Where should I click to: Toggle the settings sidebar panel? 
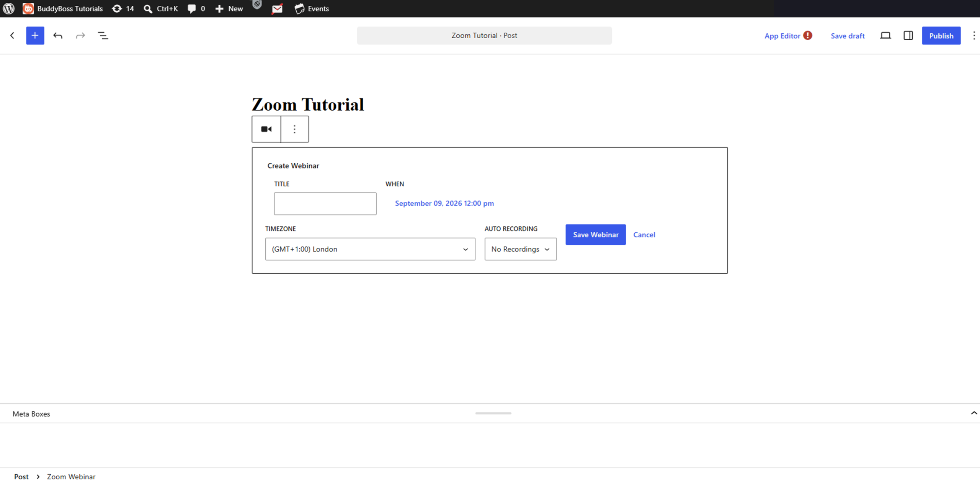pyautogui.click(x=908, y=36)
